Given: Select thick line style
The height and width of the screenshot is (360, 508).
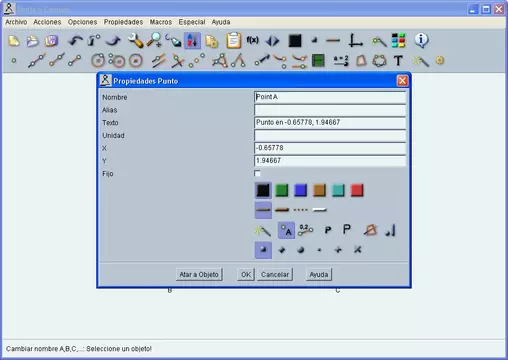Looking at the screenshot, I should (x=282, y=210).
